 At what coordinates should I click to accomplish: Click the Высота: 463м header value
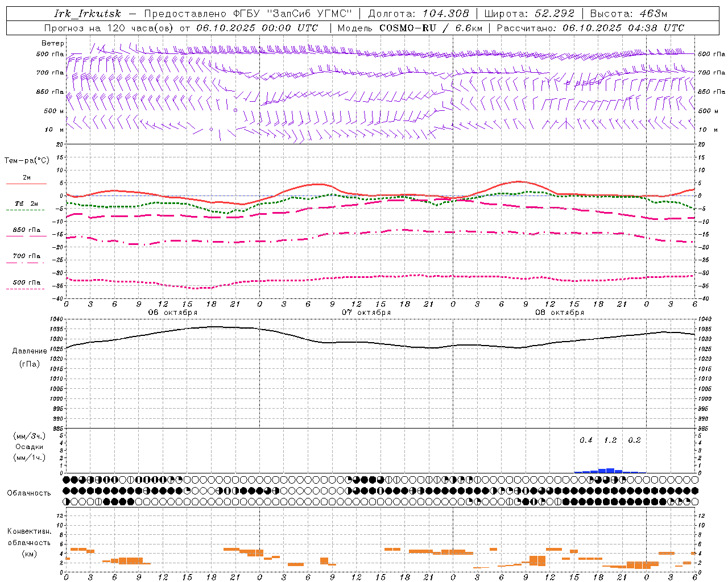628,14
